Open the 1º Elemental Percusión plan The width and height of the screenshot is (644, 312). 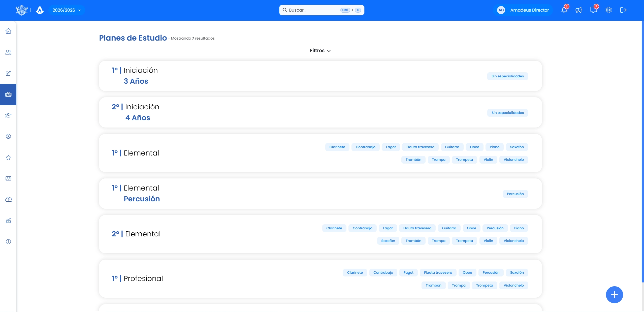click(x=320, y=194)
